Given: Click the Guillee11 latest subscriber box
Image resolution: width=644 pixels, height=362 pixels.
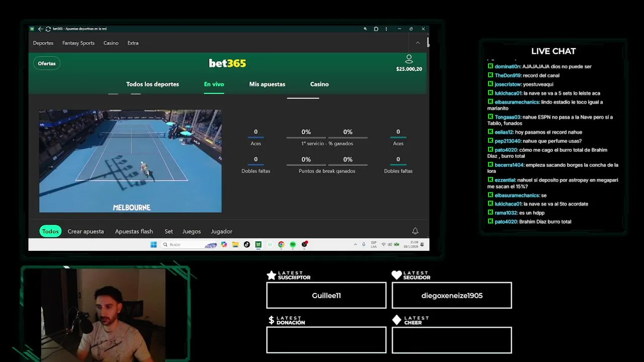Looking at the screenshot, I should [x=326, y=295].
